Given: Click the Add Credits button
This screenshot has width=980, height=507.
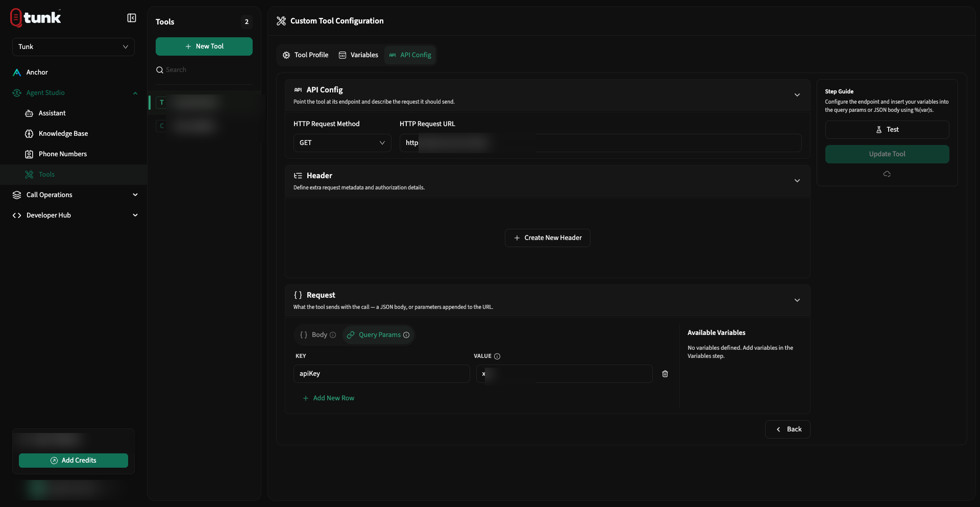Looking at the screenshot, I should pyautogui.click(x=73, y=461).
